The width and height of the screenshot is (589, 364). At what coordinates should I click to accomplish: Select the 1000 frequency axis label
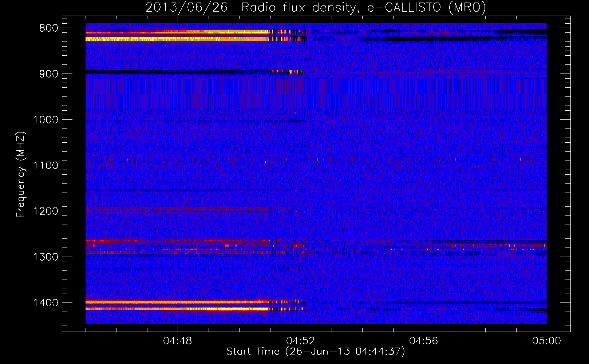[46, 120]
